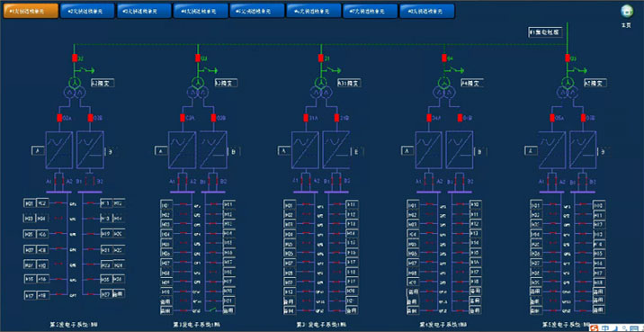Select inverter B symbol in generation subsystem 3

pos(213,150)
